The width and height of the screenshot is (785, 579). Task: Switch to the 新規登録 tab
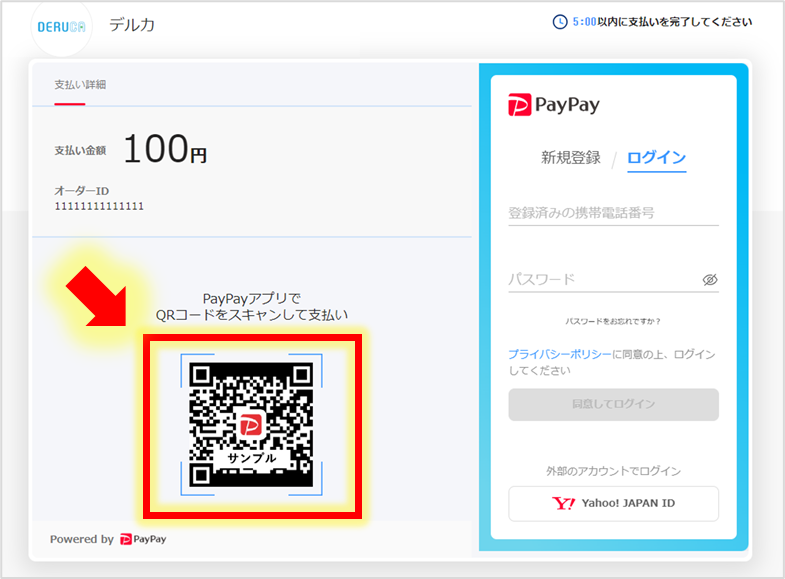pyautogui.click(x=571, y=158)
